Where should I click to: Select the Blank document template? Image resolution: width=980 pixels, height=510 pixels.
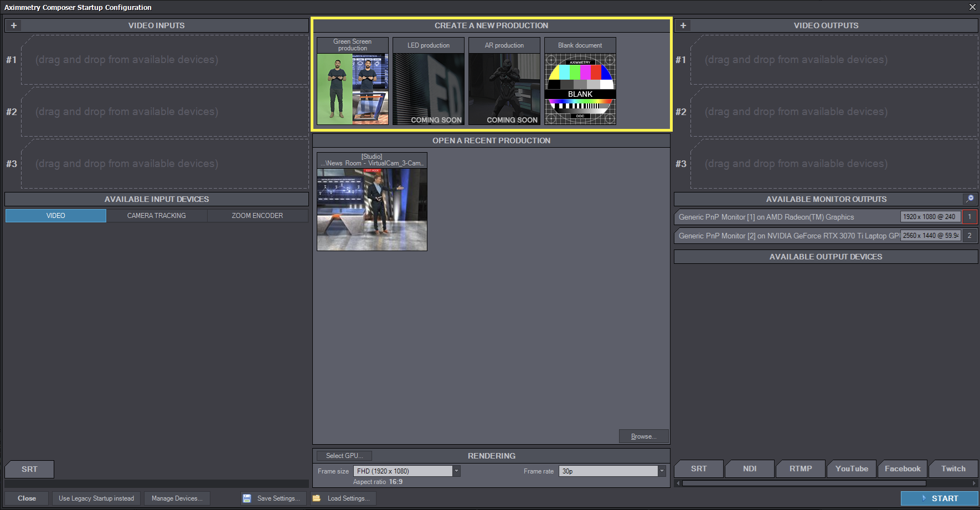580,89
